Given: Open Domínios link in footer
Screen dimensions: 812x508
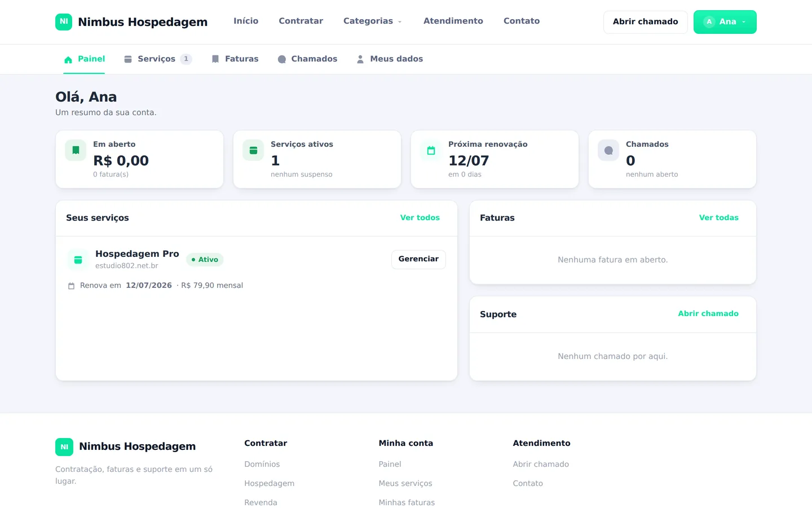Looking at the screenshot, I should pyautogui.click(x=262, y=465).
